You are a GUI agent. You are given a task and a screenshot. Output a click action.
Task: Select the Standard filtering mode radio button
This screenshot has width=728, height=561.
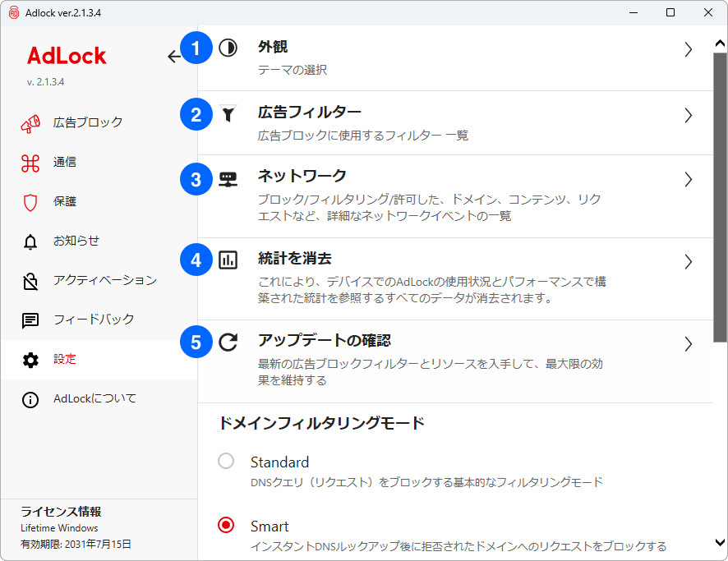pyautogui.click(x=226, y=462)
